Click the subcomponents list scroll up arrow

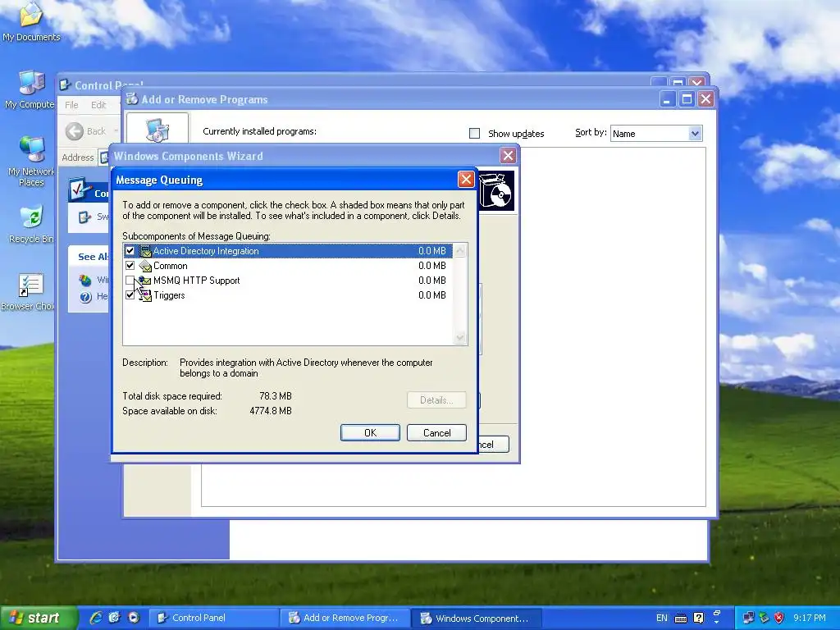point(459,251)
